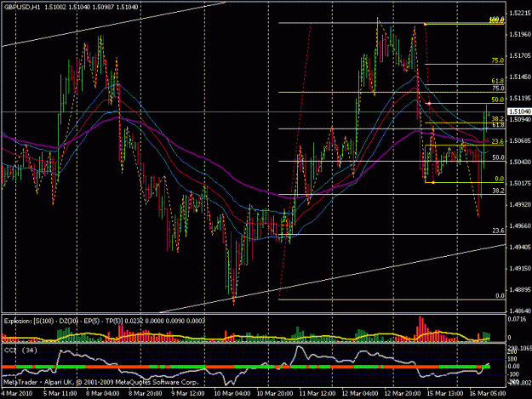Click the CCI (34) indicator label
Screen dimensions: 532x399
pos(21,351)
